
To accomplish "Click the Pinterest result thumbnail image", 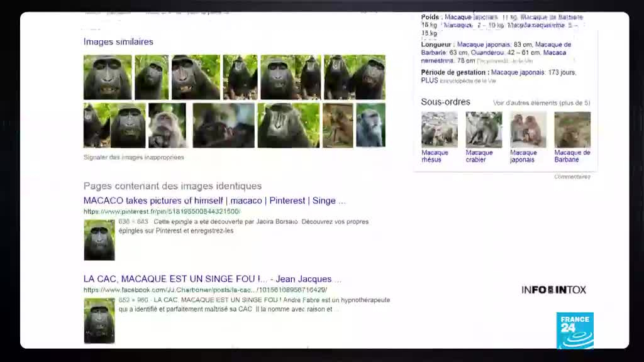I will [99, 239].
